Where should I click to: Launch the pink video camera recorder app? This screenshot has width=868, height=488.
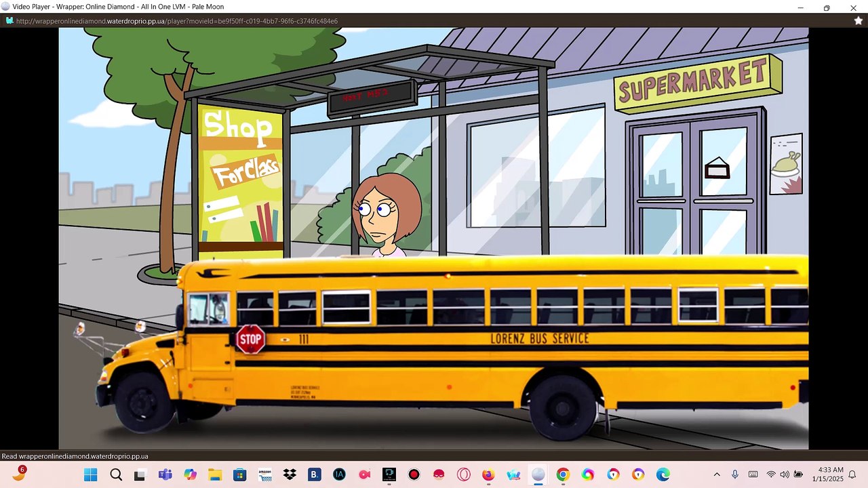pyautogui.click(x=364, y=474)
